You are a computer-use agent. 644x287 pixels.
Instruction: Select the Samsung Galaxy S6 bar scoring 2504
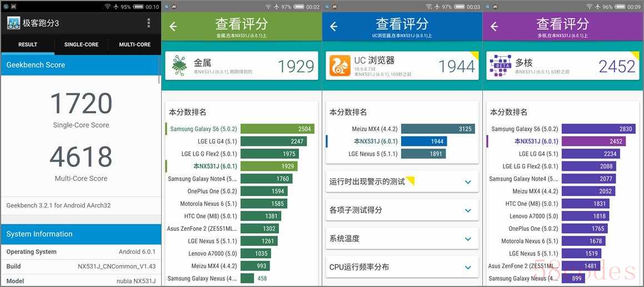pos(278,128)
